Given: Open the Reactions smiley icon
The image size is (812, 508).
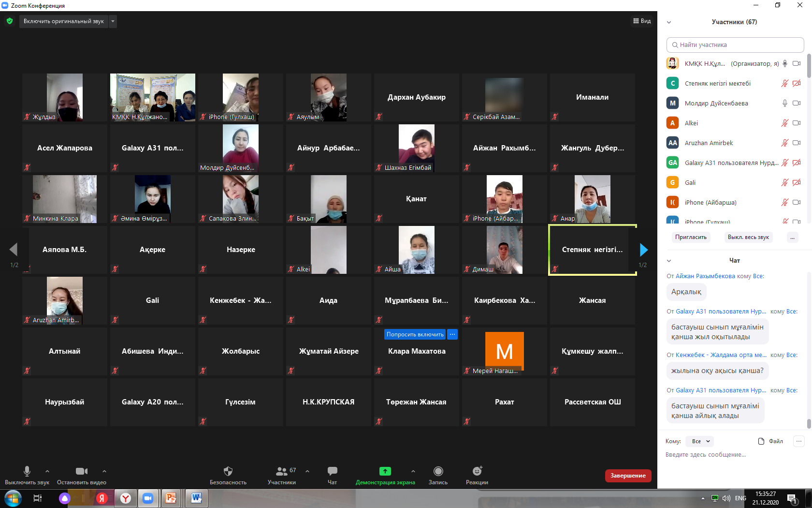Looking at the screenshot, I should pos(477,471).
